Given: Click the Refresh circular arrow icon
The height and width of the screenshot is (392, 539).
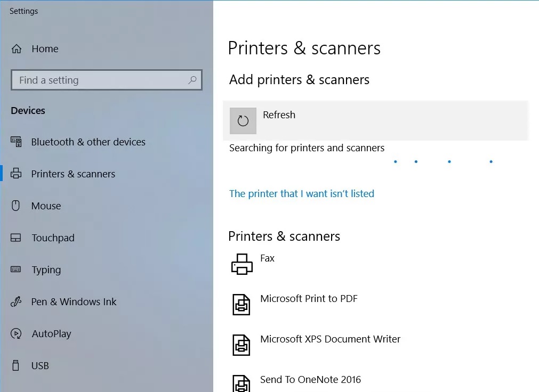Looking at the screenshot, I should [243, 121].
